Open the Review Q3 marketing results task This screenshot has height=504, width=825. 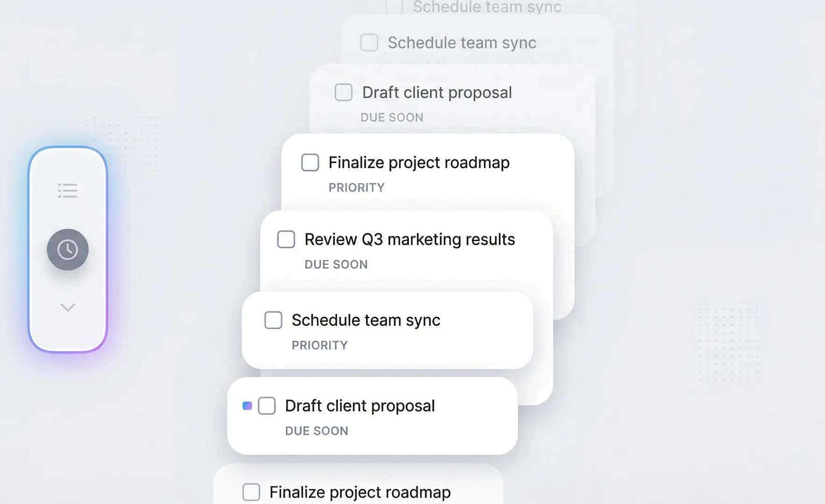pyautogui.click(x=409, y=239)
